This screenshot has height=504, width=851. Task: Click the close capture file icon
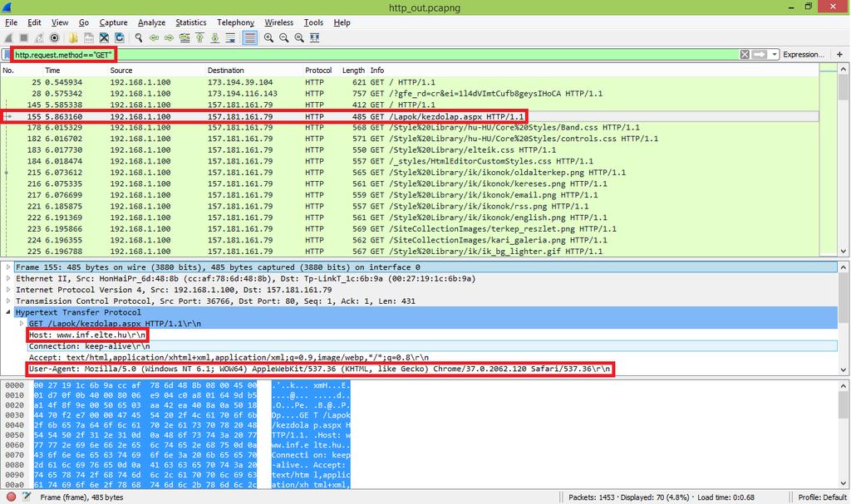[x=104, y=38]
